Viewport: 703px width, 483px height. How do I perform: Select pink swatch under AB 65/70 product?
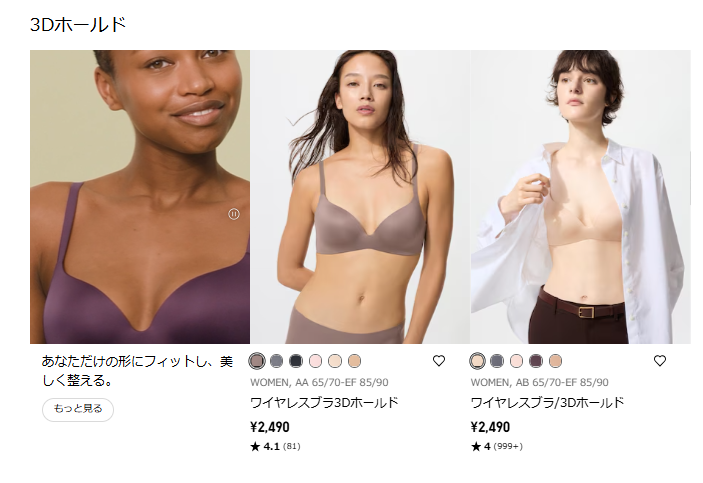coord(516,361)
